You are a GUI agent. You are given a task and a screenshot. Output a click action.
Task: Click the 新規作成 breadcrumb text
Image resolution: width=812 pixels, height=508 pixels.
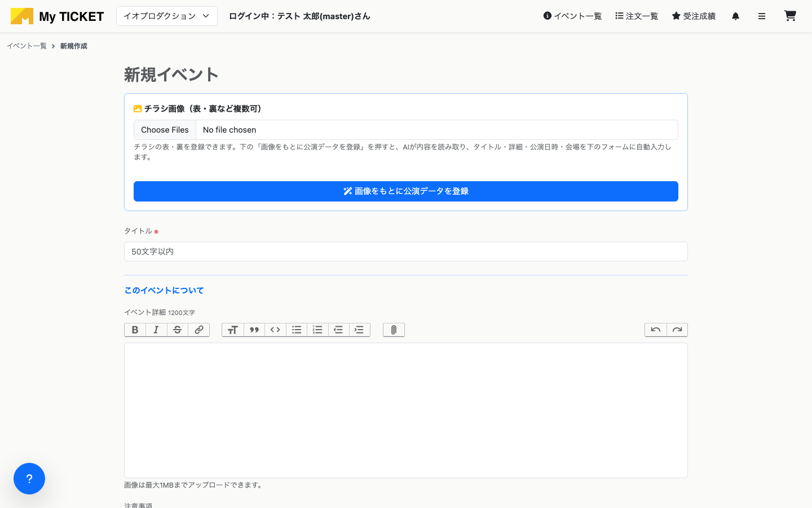(x=74, y=46)
